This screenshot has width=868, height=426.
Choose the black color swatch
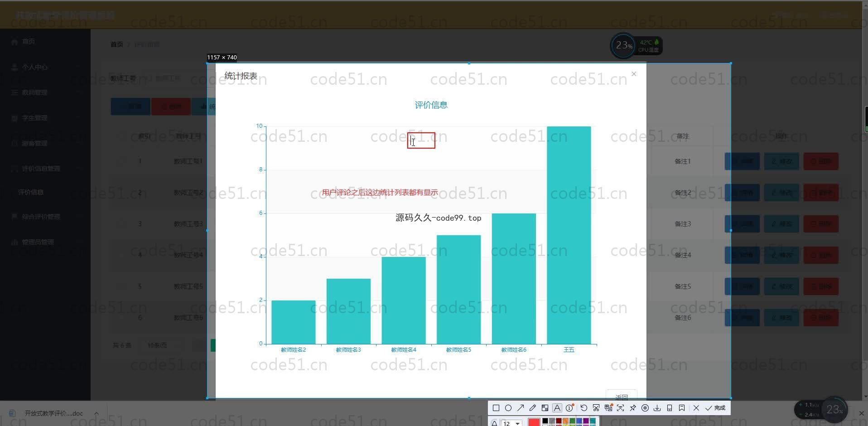click(545, 421)
